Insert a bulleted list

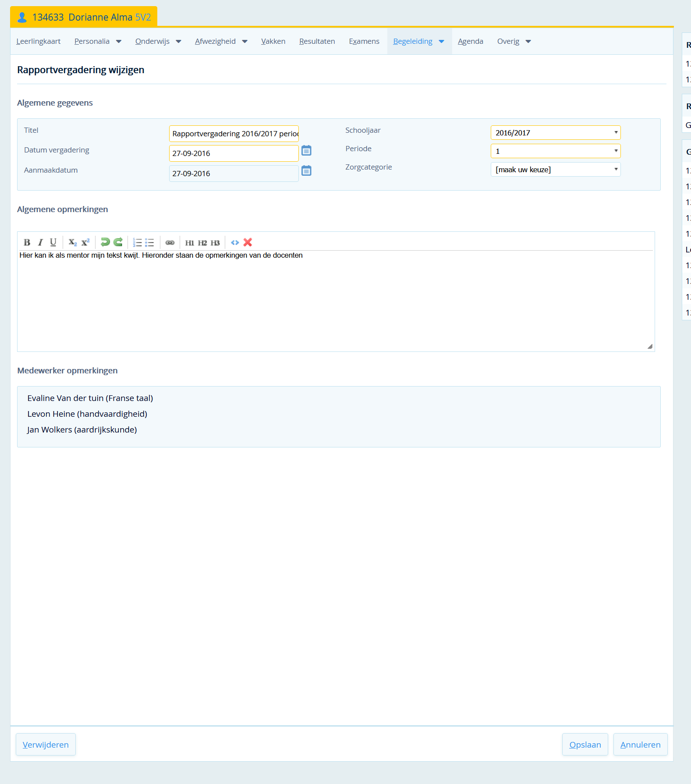(149, 242)
